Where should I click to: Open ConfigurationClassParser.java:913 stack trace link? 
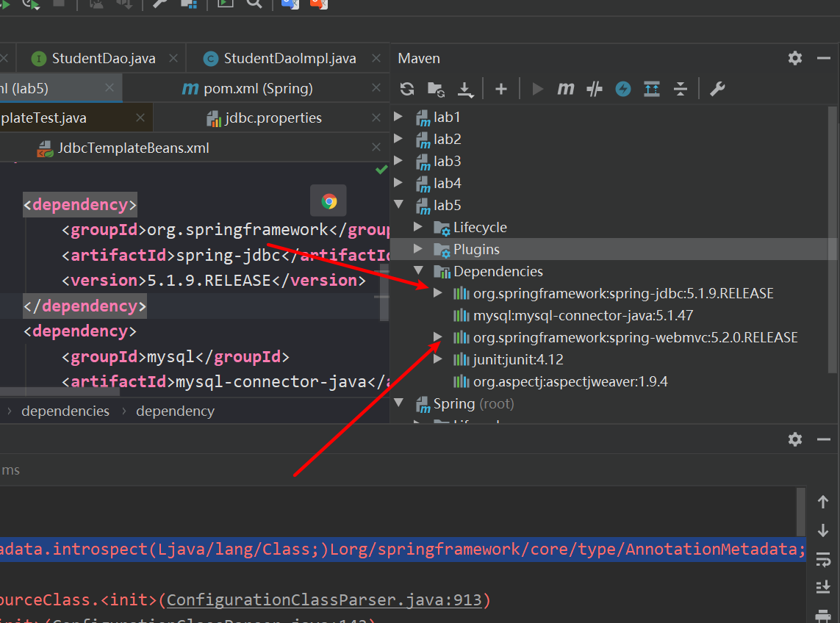click(x=324, y=599)
